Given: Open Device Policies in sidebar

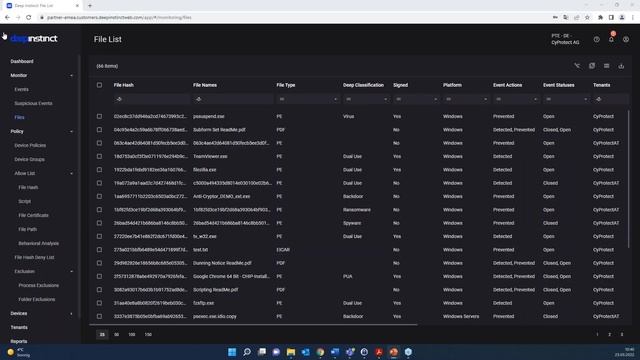Looking at the screenshot, I should [x=30, y=145].
